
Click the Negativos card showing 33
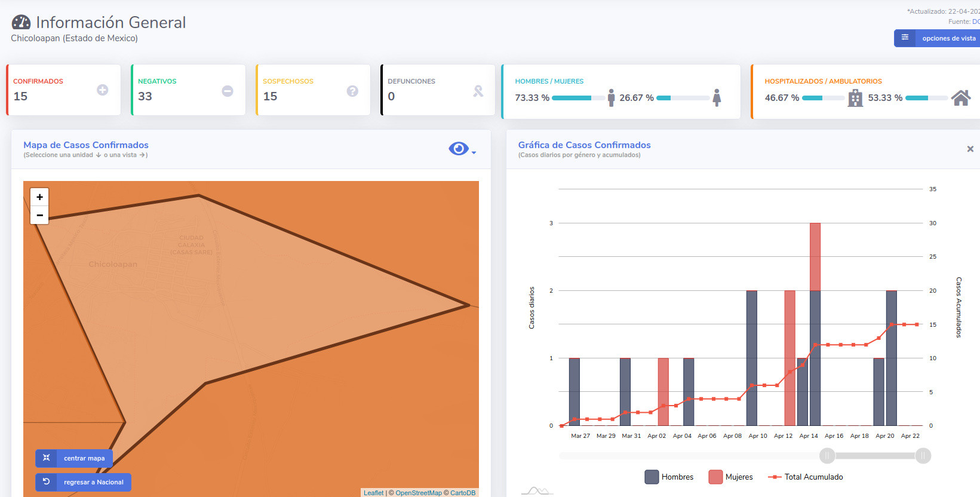[188, 90]
